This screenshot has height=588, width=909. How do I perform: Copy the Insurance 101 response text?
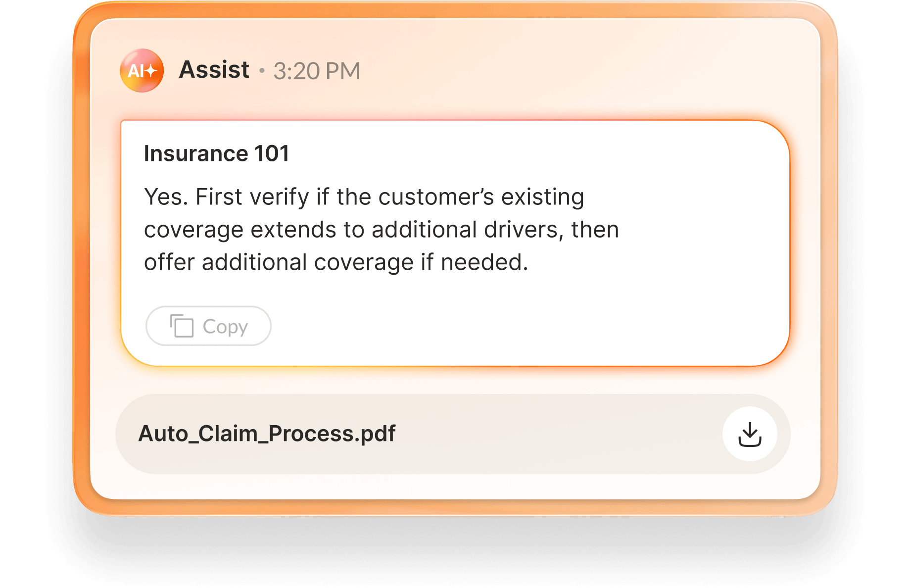[x=208, y=326]
